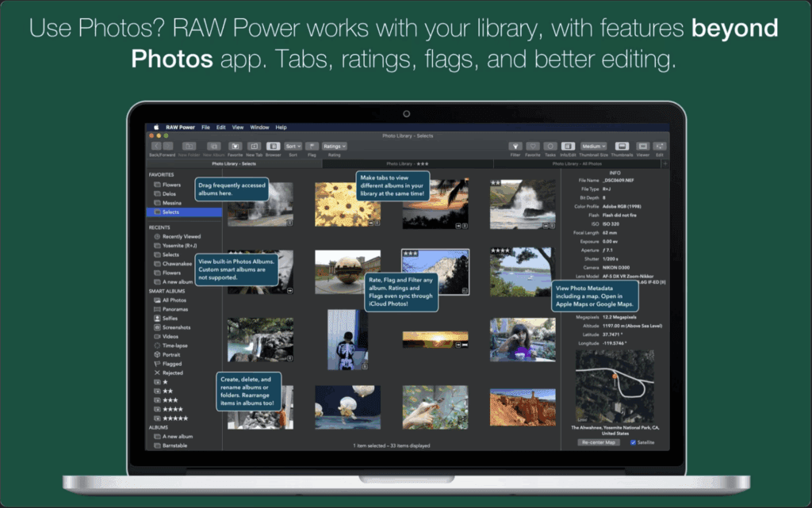812x508 pixels.
Task: Select the Time-lapse smart album
Action: point(171,346)
